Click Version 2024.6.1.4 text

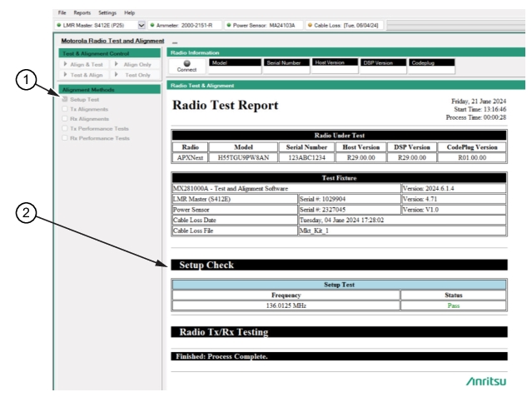pos(428,188)
